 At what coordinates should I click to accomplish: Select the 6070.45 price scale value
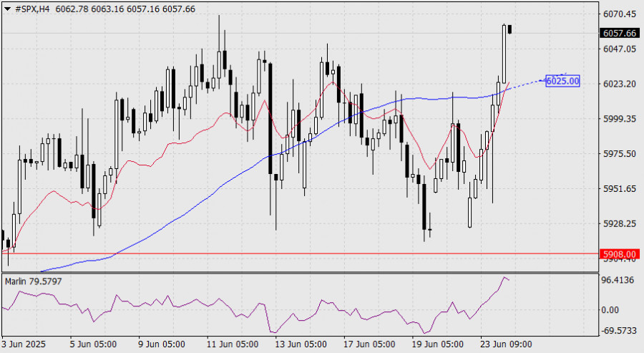pyautogui.click(x=620, y=14)
